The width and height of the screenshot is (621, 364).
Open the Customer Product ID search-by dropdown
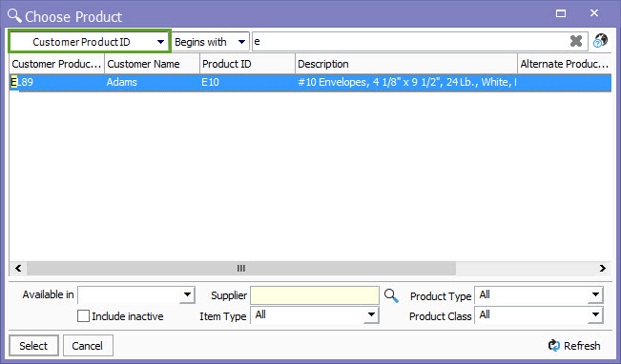[90, 42]
